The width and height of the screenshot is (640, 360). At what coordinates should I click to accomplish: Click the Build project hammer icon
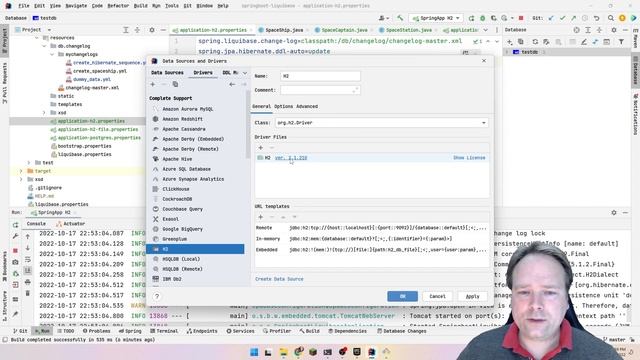(x=400, y=18)
